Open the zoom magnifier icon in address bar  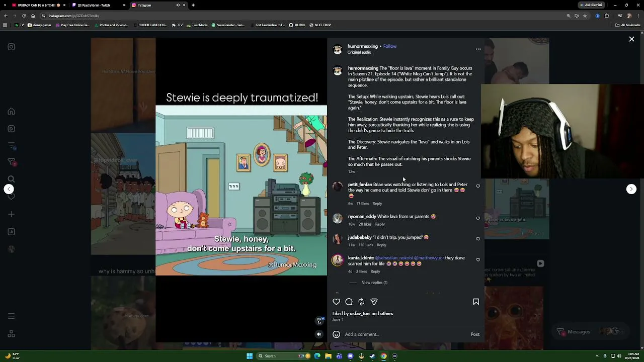[x=569, y=16]
